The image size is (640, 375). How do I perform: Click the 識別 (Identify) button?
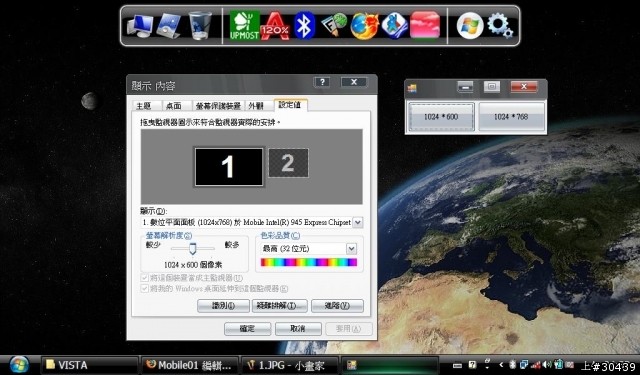[223, 306]
